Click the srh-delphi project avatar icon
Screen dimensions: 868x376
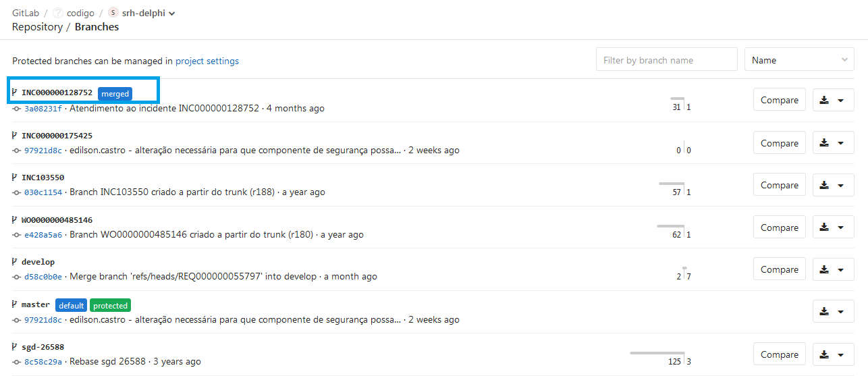pyautogui.click(x=113, y=13)
